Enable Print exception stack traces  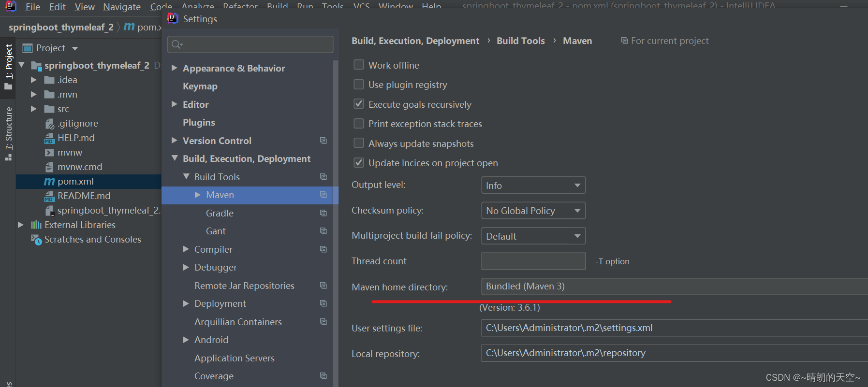pyautogui.click(x=359, y=124)
